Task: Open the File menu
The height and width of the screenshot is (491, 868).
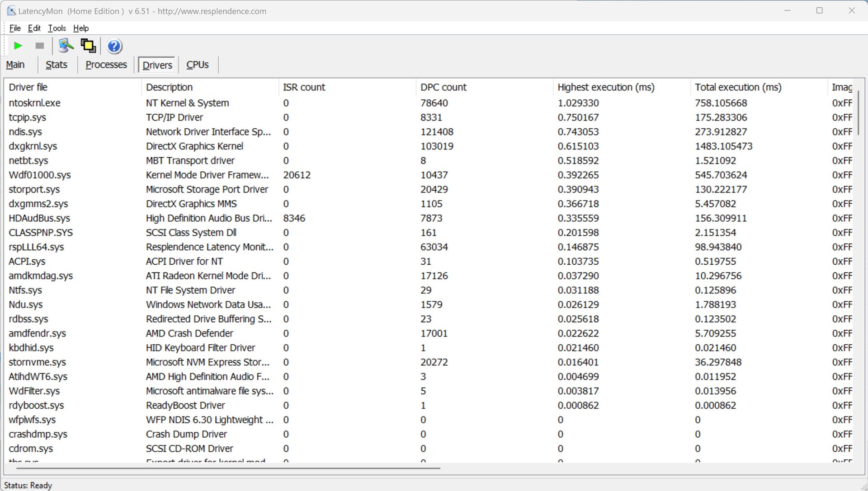Action: pos(15,28)
